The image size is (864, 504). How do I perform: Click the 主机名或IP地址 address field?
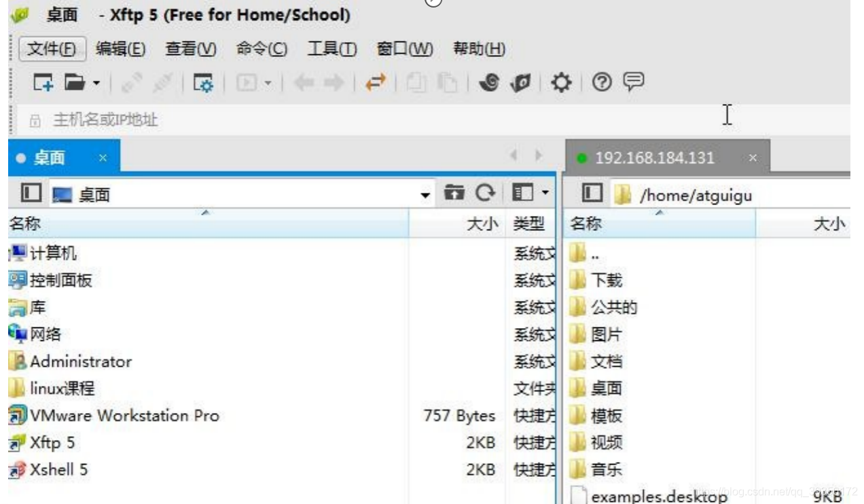[435, 120]
